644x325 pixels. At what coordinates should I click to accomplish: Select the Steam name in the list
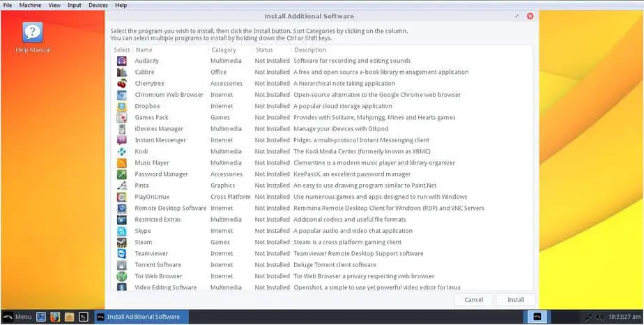[144, 243]
